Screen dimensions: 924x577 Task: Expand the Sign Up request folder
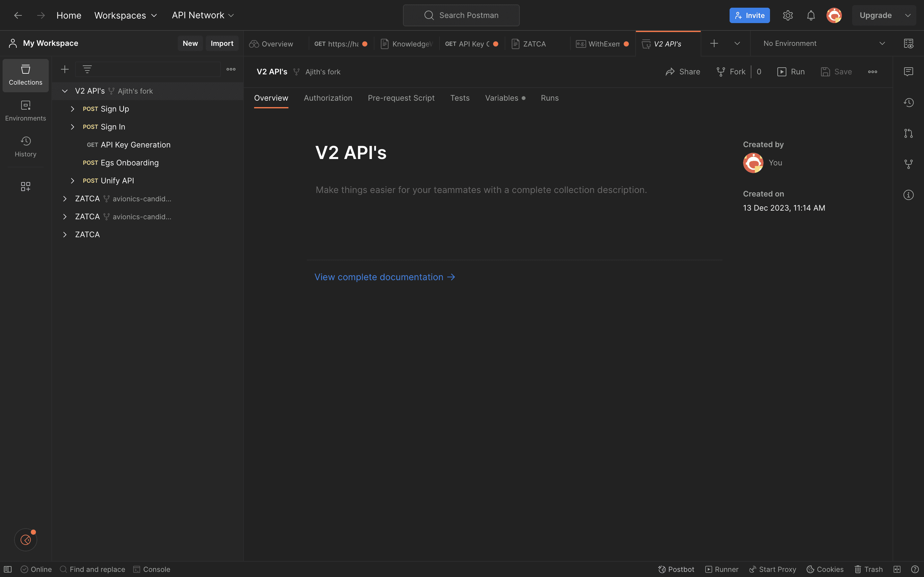pos(73,109)
